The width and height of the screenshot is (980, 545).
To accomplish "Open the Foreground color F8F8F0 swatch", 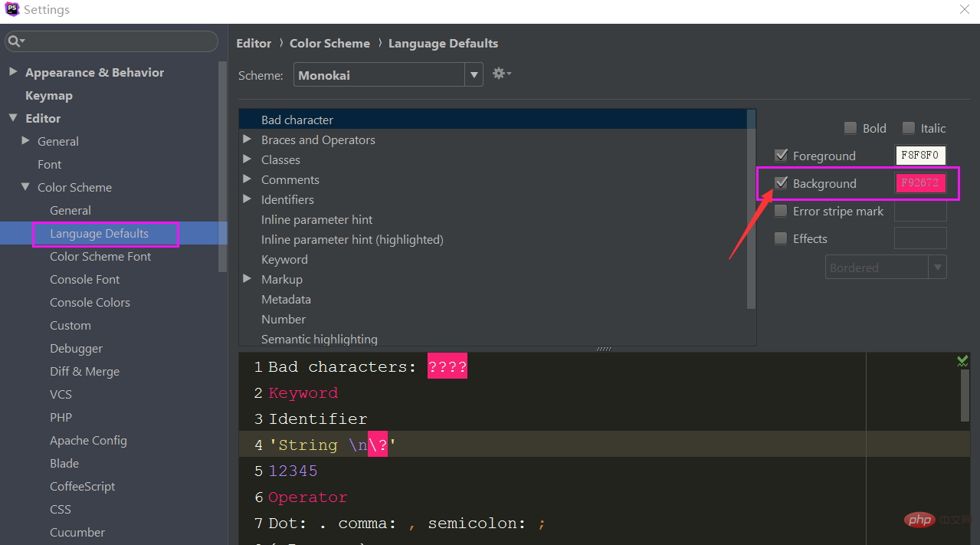I will pos(920,156).
